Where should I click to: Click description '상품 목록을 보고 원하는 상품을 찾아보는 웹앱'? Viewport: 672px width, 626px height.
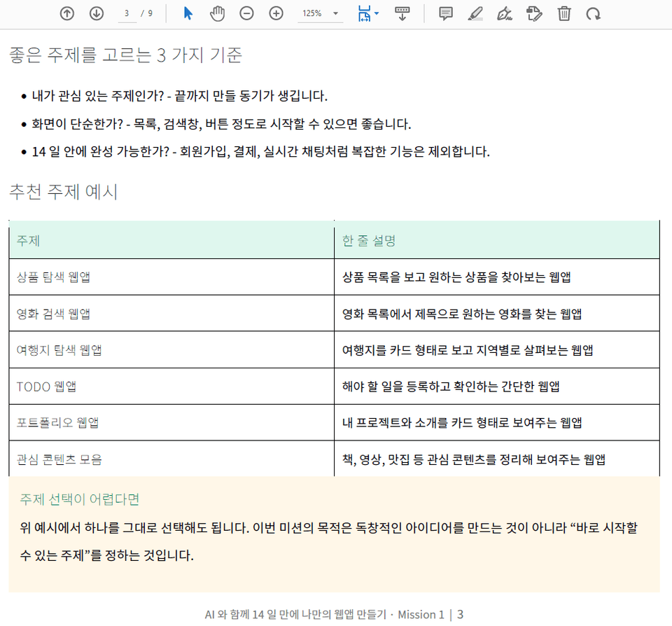tap(456, 277)
